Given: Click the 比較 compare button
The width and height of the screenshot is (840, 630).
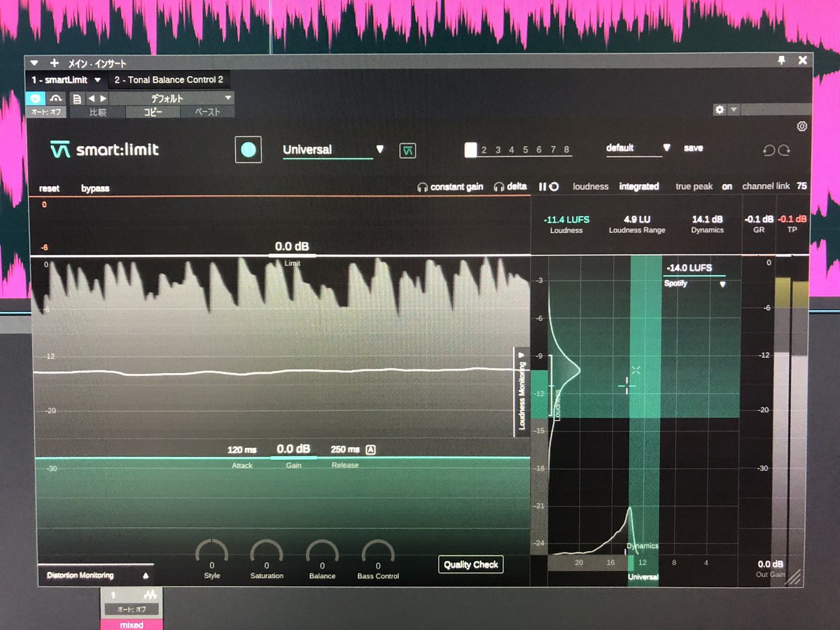Looking at the screenshot, I should click(98, 112).
